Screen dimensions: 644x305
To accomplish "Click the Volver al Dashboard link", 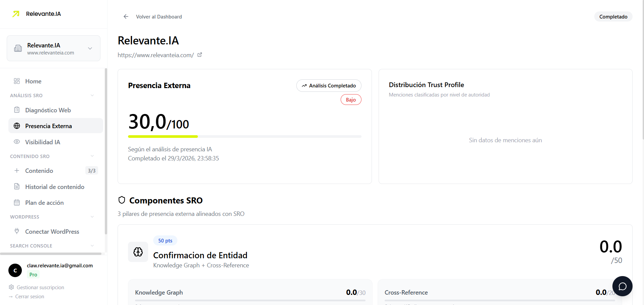I will coord(159,16).
